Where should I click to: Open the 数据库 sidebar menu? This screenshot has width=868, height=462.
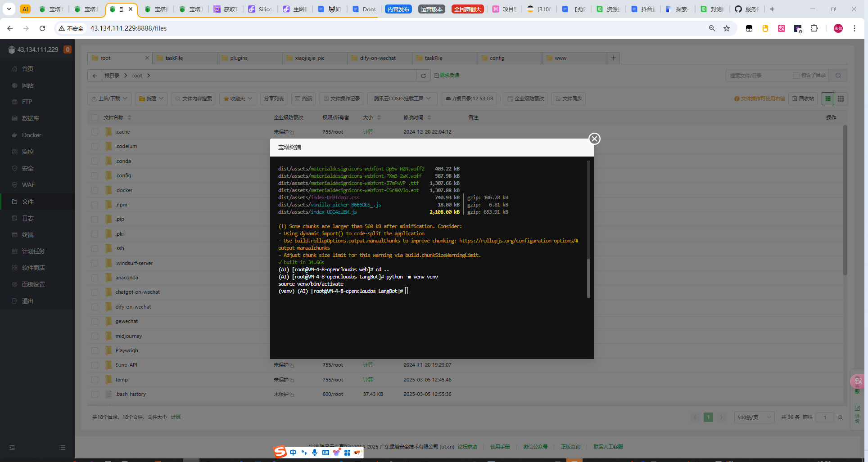[31, 118]
